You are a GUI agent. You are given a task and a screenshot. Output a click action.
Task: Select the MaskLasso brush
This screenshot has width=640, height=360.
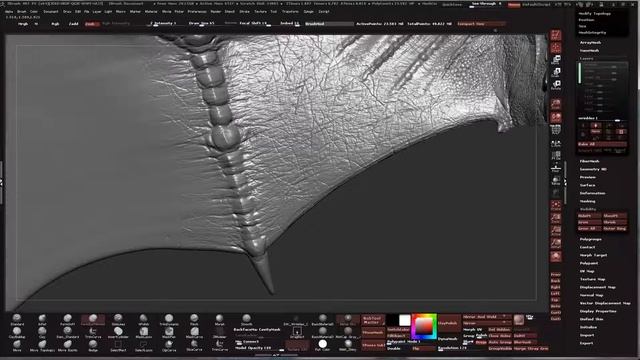[x=143, y=333]
